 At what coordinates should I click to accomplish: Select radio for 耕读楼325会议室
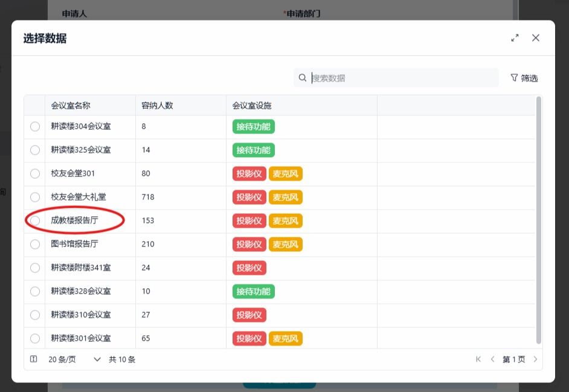tap(35, 150)
